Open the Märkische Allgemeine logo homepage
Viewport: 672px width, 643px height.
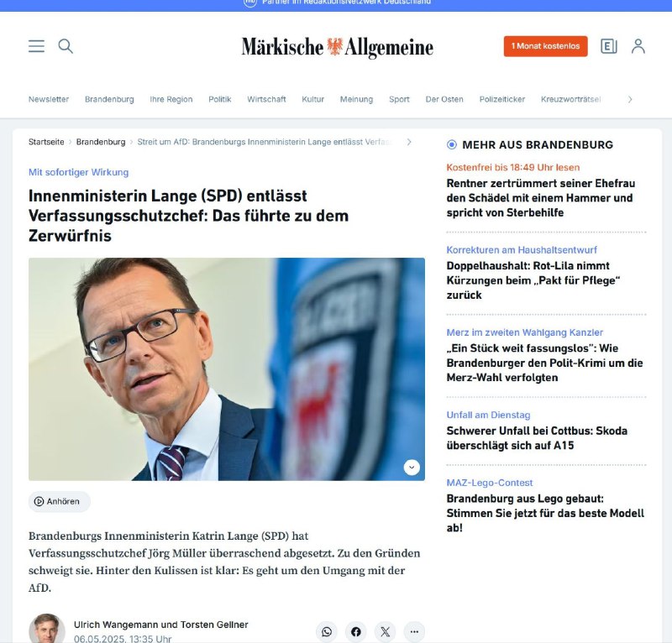coord(338,47)
